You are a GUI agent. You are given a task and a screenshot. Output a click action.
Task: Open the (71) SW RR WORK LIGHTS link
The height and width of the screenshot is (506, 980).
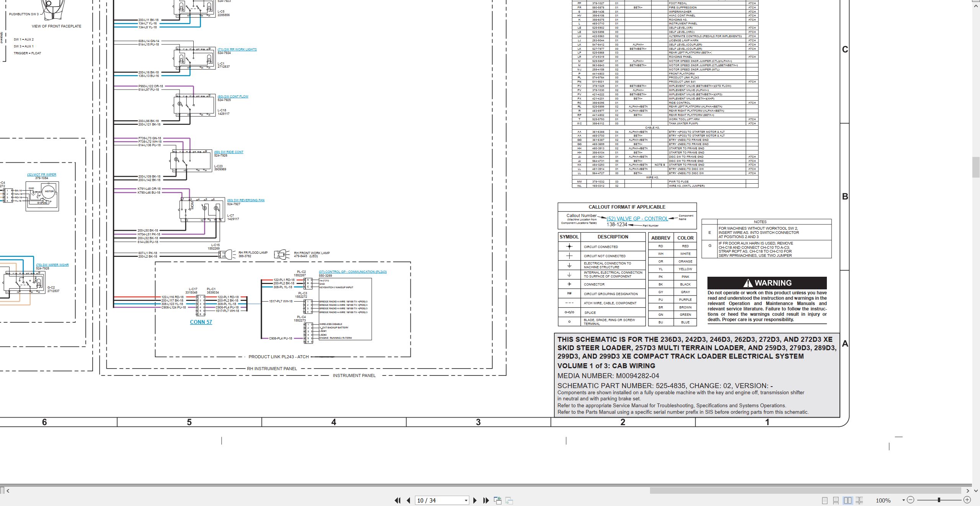(237, 49)
